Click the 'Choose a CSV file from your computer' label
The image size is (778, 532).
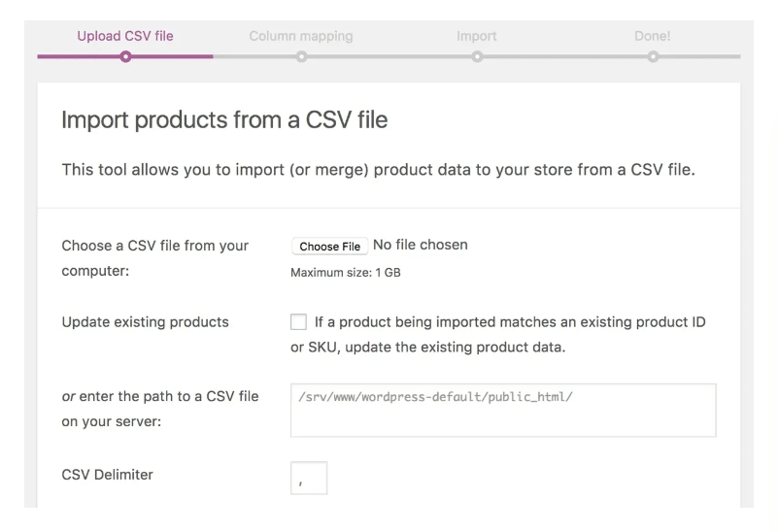[x=155, y=258]
